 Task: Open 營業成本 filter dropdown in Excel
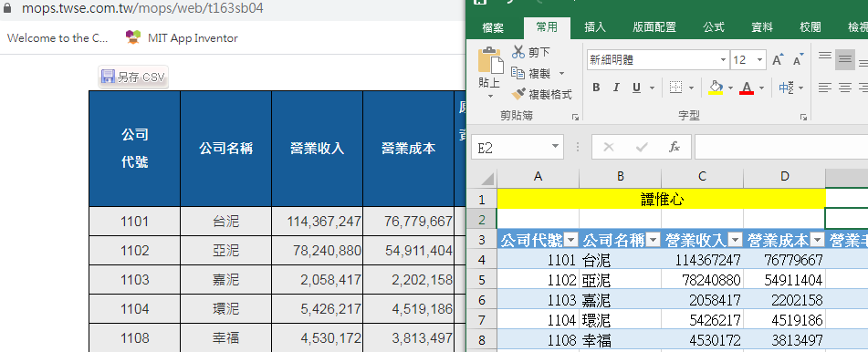click(x=818, y=240)
